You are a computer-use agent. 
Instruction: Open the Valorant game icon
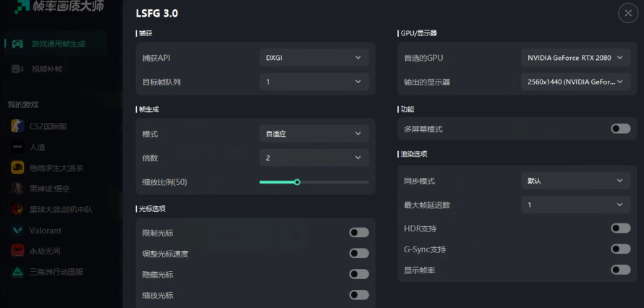[17, 231]
